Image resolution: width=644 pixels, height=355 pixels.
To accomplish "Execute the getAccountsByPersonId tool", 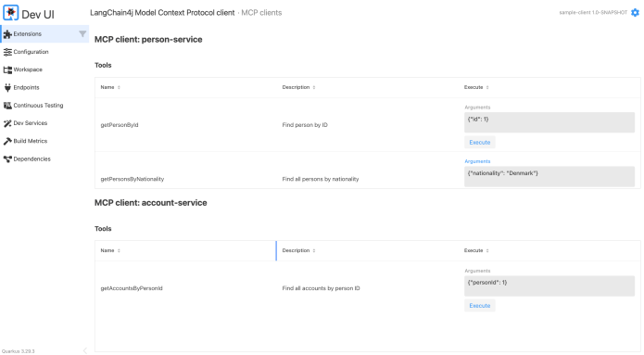I will click(480, 306).
